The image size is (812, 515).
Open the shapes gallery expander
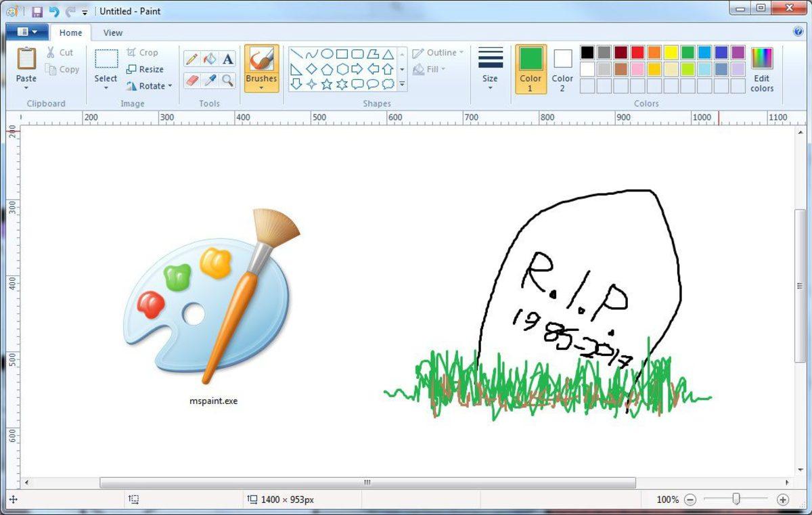[x=401, y=85]
